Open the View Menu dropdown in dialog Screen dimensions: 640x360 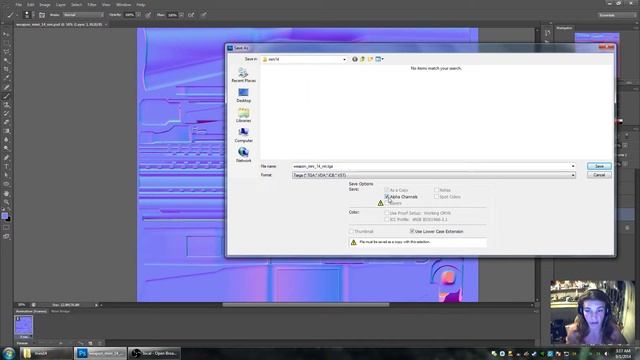point(380,59)
